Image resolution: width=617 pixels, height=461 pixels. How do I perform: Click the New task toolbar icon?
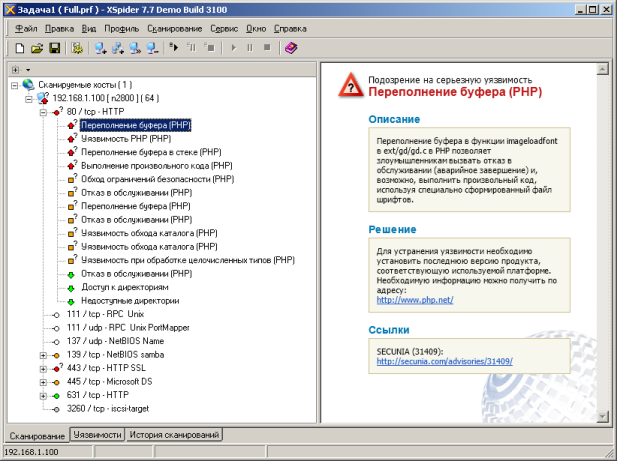[19, 48]
